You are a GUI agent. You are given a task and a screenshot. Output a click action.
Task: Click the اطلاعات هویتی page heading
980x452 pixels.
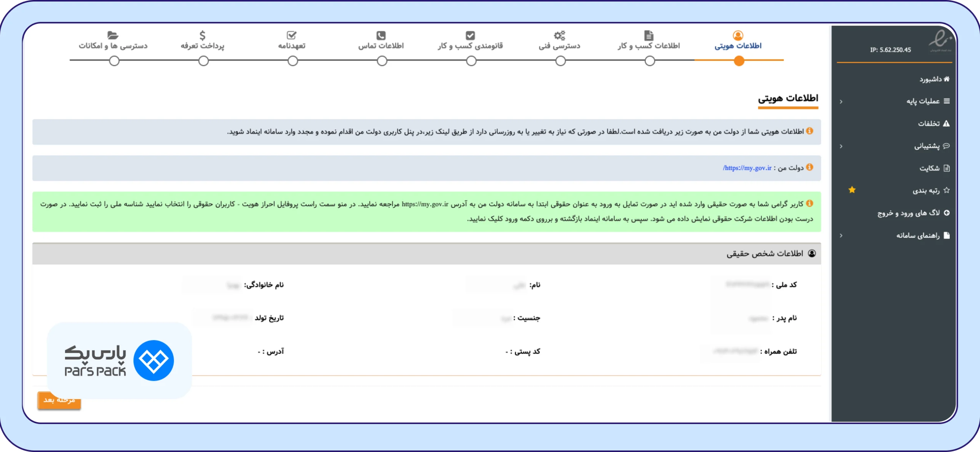click(788, 98)
